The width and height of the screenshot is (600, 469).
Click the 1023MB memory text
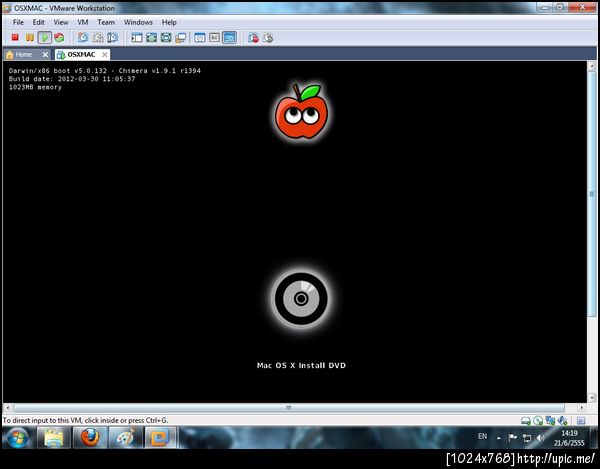35,87
